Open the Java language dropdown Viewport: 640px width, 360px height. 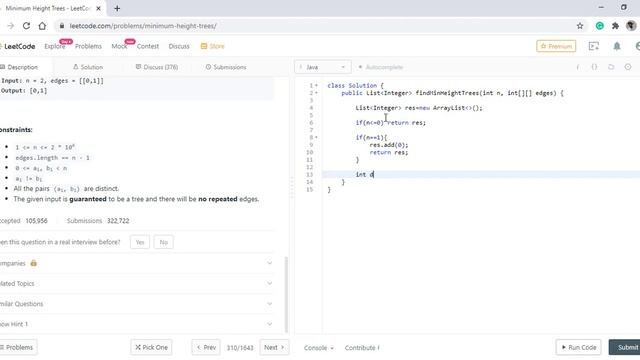[322, 67]
